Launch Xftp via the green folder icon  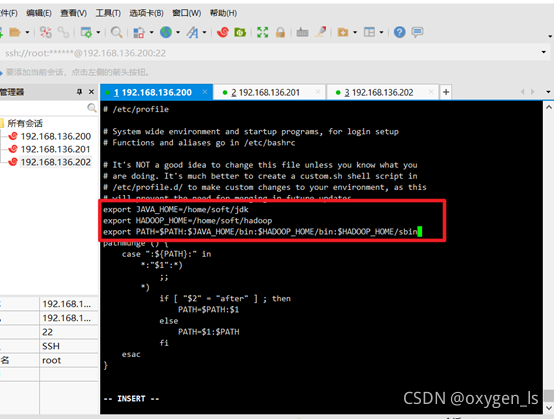(240, 33)
